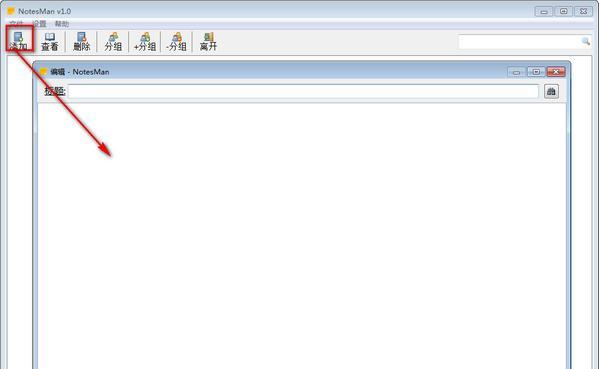The width and height of the screenshot is (599, 369).
Task: Select the 删除 (Delete) toolbar icon
Action: pos(81,41)
